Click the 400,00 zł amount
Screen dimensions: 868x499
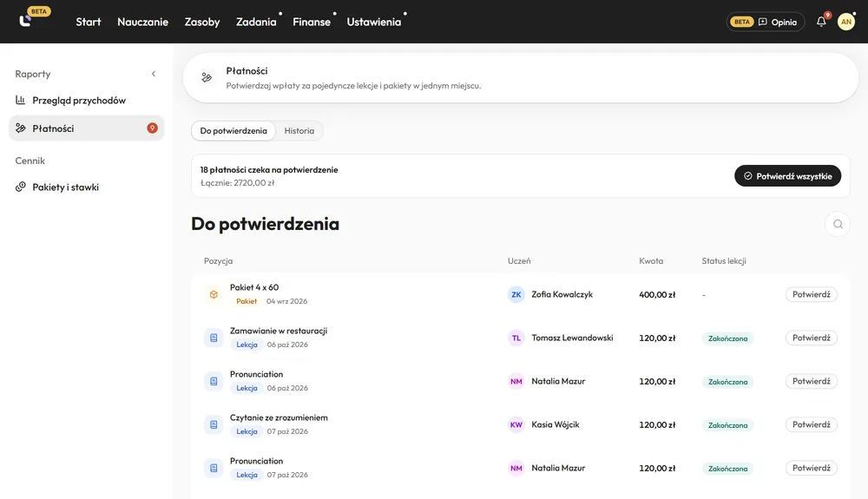click(657, 295)
